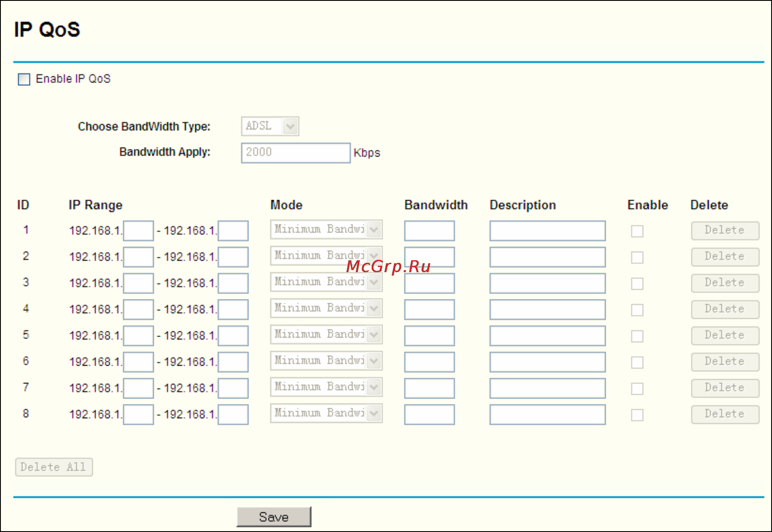Click the Bandwidth field for rule 7
Image resolution: width=772 pixels, height=532 pixels.
coord(429,388)
